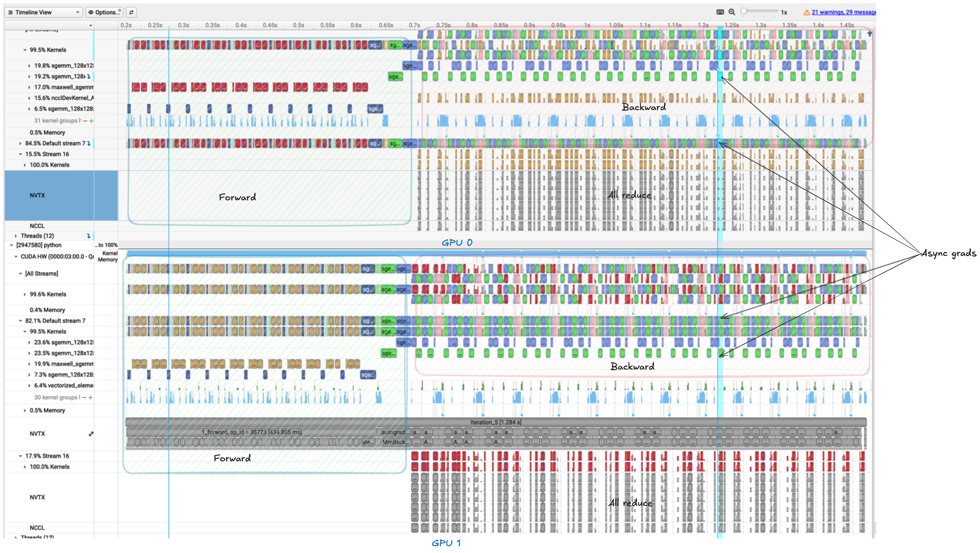Click the orange warning triangle icon
The height and width of the screenshot is (553, 980).
[807, 12]
